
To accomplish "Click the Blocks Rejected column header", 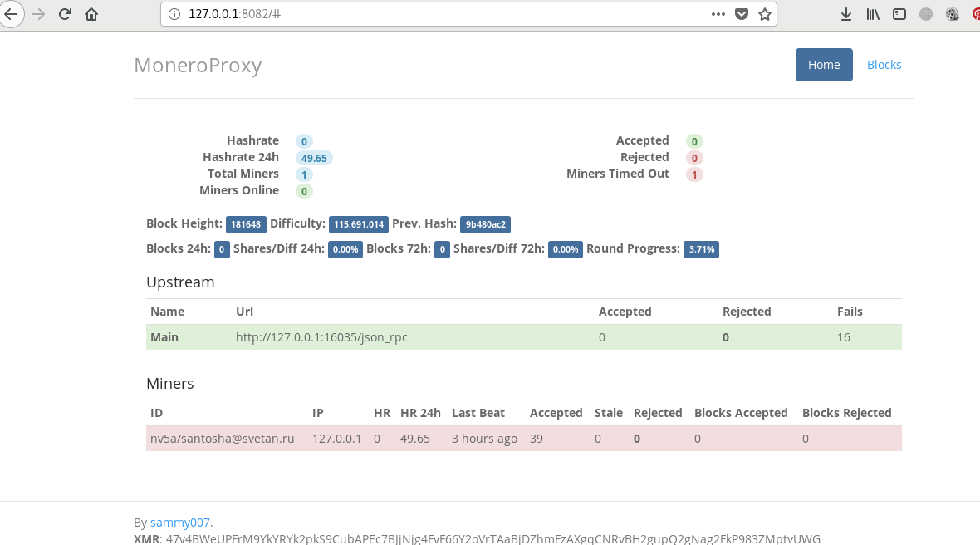I will click(x=846, y=413).
